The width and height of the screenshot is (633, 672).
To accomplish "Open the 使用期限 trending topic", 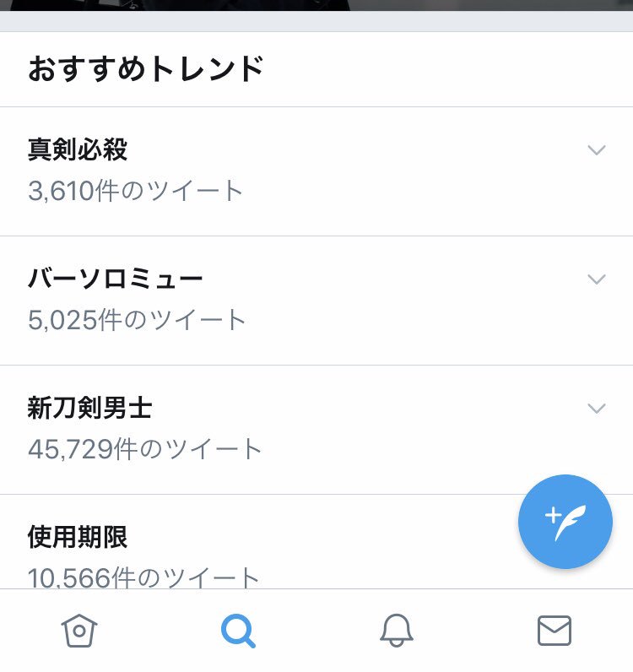I will (x=78, y=536).
